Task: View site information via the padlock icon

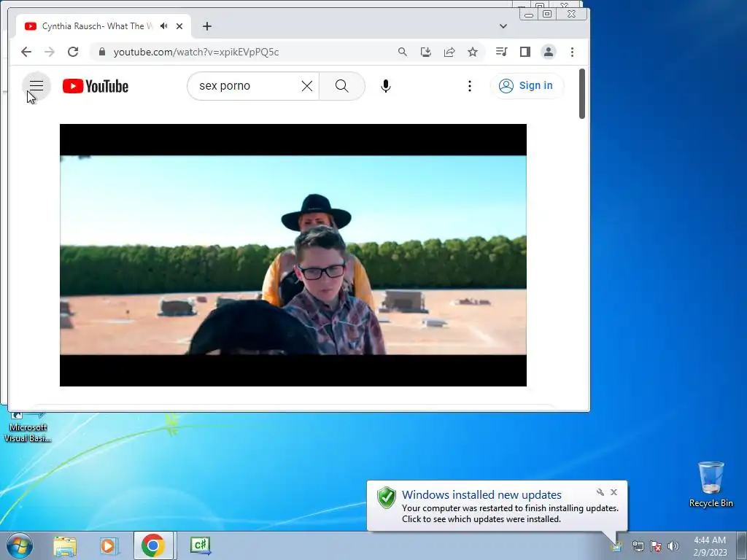Action: click(101, 52)
